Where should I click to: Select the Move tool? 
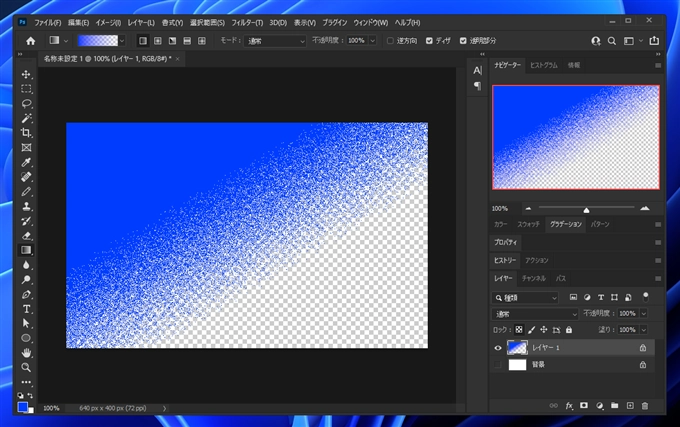(x=26, y=74)
